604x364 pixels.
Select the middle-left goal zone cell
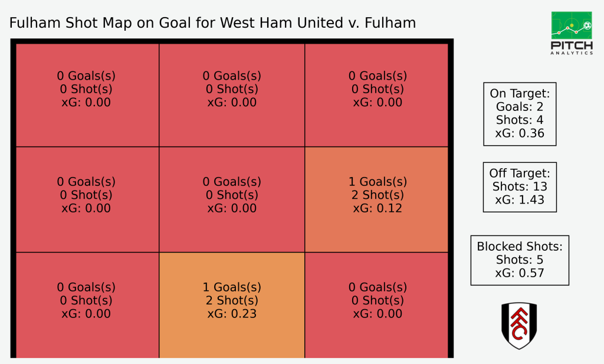pos(87,199)
